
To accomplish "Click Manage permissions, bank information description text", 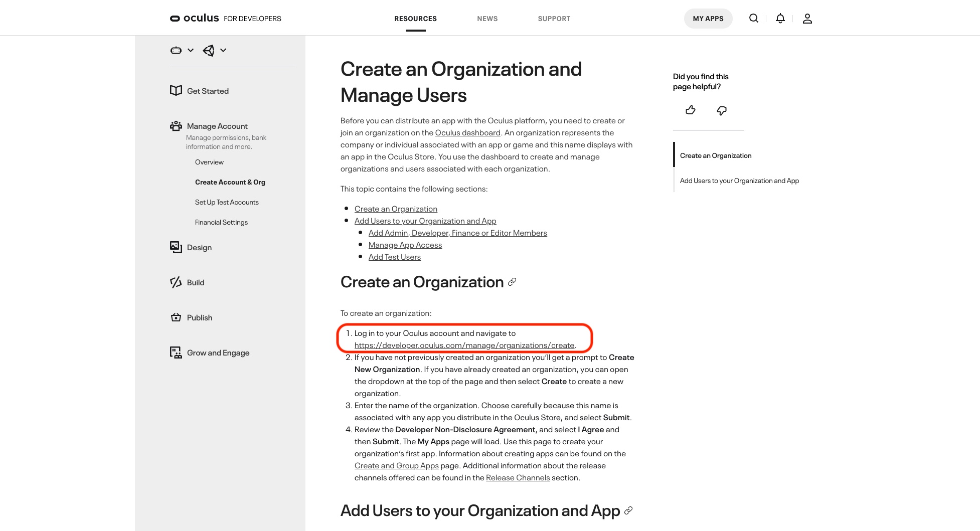I will [226, 142].
